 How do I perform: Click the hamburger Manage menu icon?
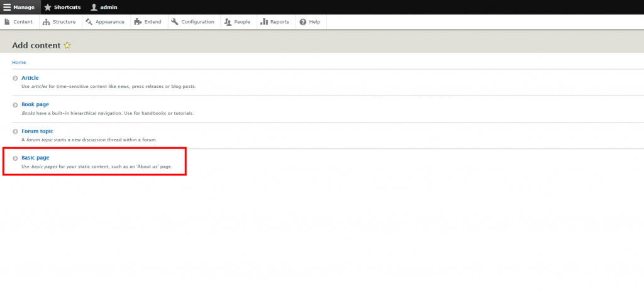point(7,7)
